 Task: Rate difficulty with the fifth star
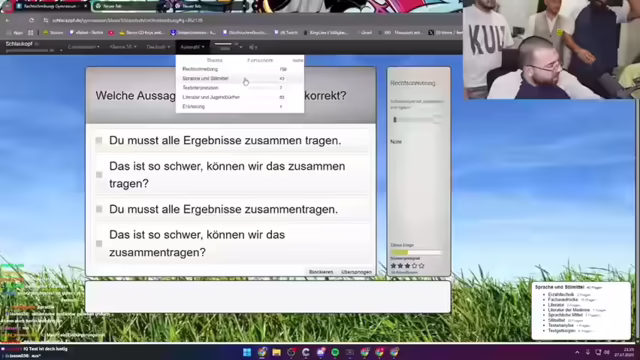(x=421, y=266)
